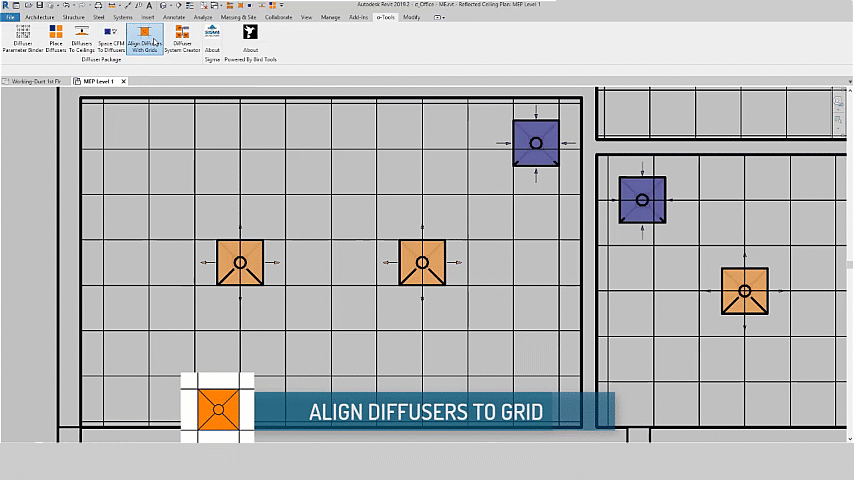Activate Align Diffusers With Grids tool

[145, 39]
